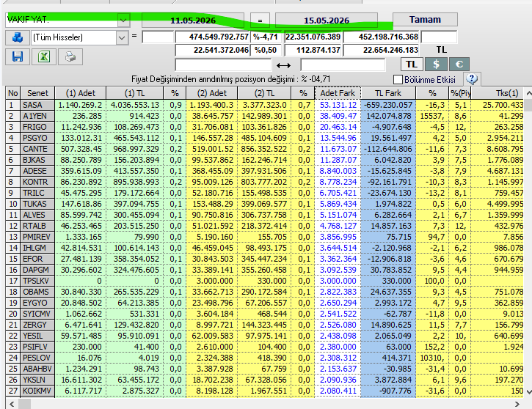Select the YESIL stock row
This screenshot has height=409, width=532.
click(x=265, y=336)
